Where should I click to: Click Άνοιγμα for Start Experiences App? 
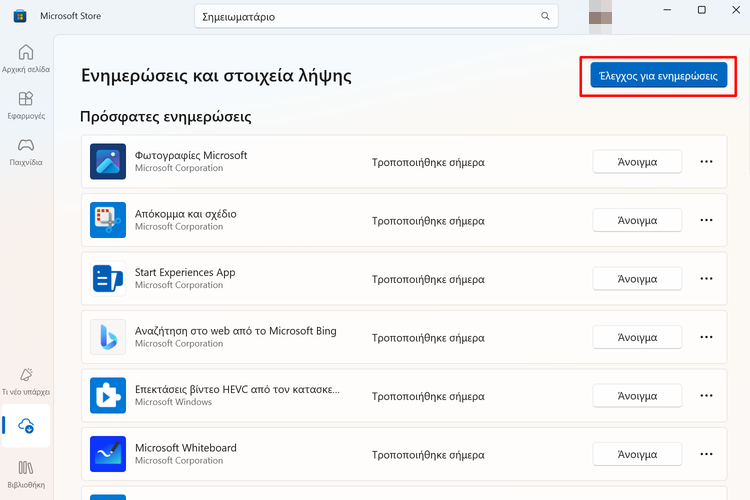[637, 278]
